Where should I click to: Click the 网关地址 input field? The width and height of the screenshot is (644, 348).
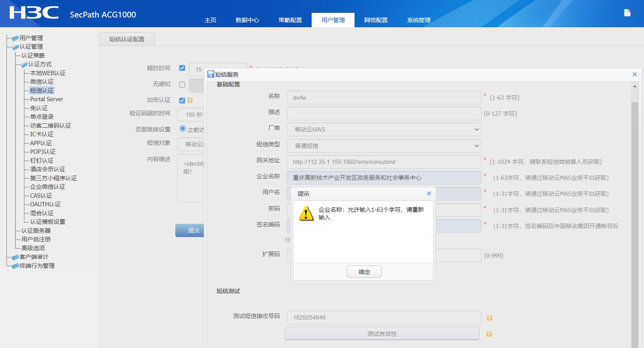pos(384,162)
